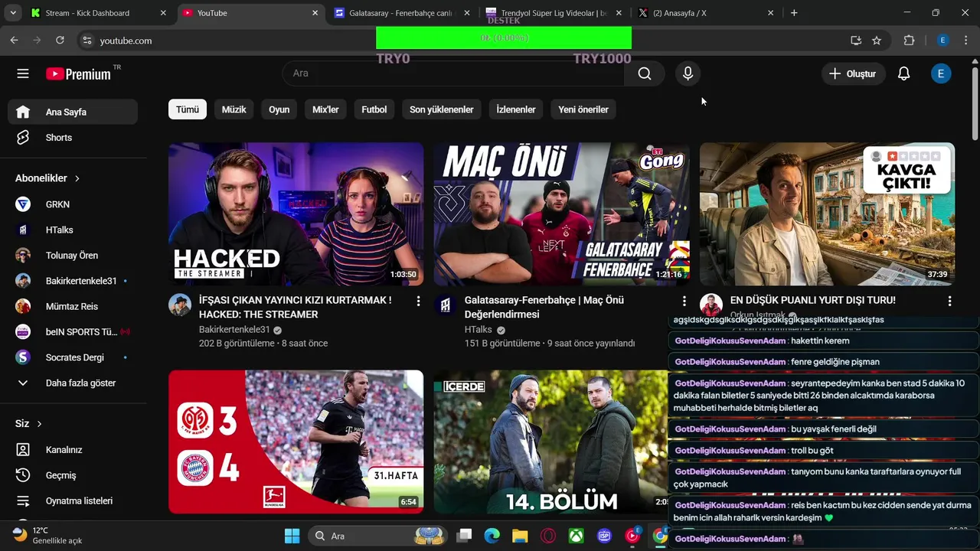View site information icon in address bar

[87, 41]
